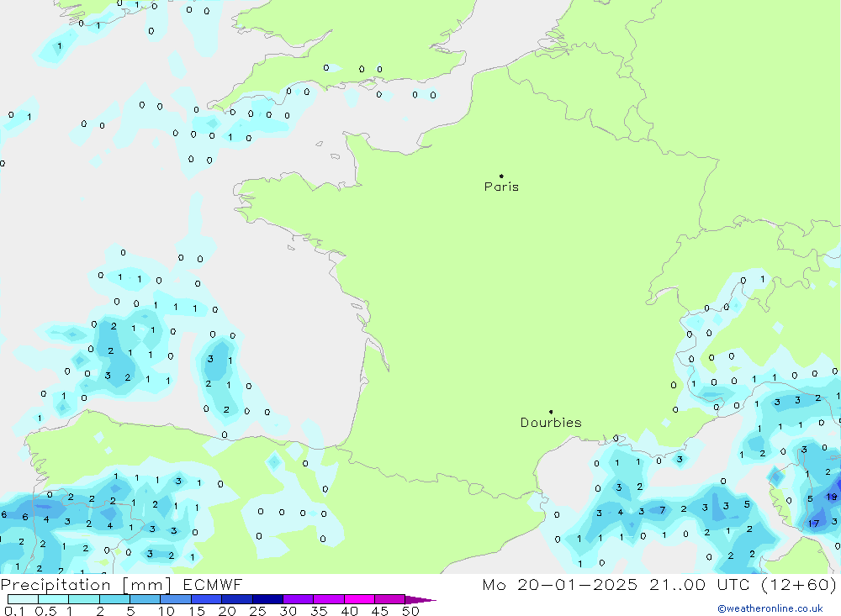The width and height of the screenshot is (841, 616).
Task: Click the Dourbies city marker dot
Action: (551, 412)
